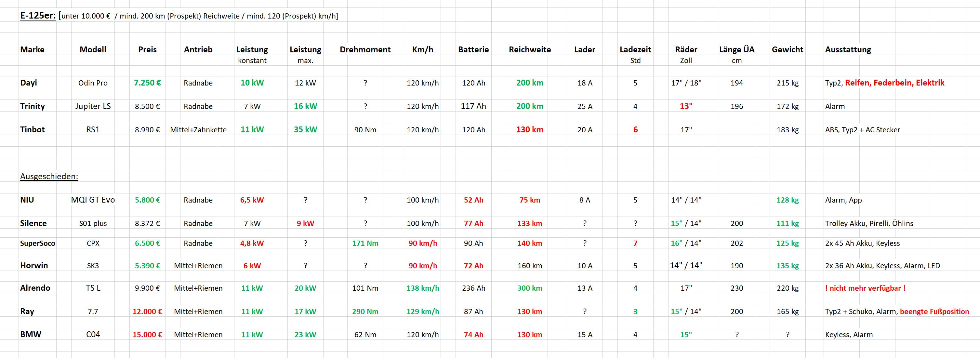The width and height of the screenshot is (980, 358).
Task: Click the BMW C04 model cell
Action: [x=93, y=335]
